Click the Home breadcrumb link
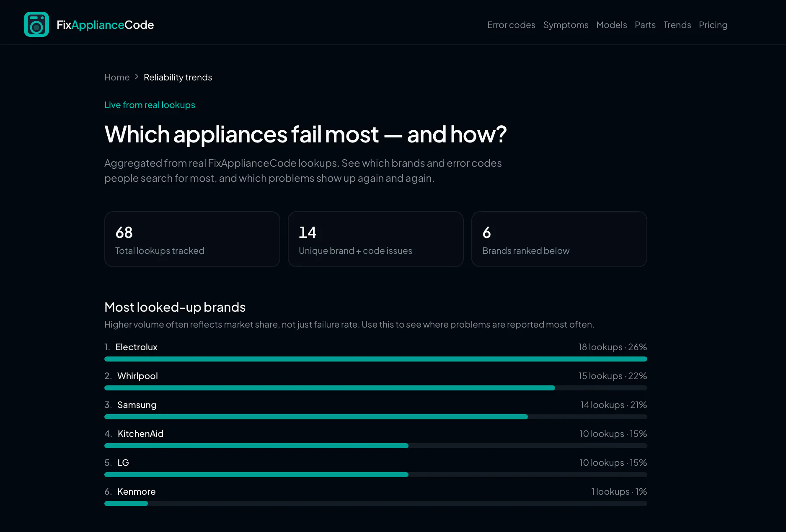Screen dimensions: 786x532 point(117,77)
